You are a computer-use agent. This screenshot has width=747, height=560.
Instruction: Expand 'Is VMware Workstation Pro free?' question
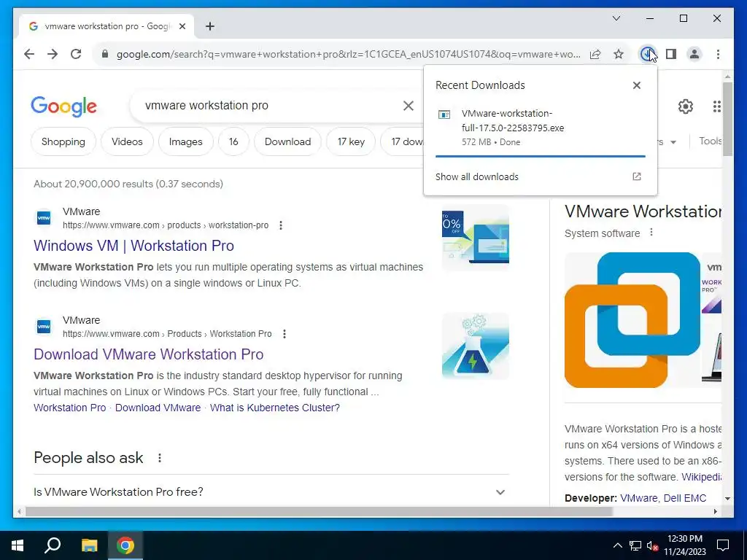[271, 492]
